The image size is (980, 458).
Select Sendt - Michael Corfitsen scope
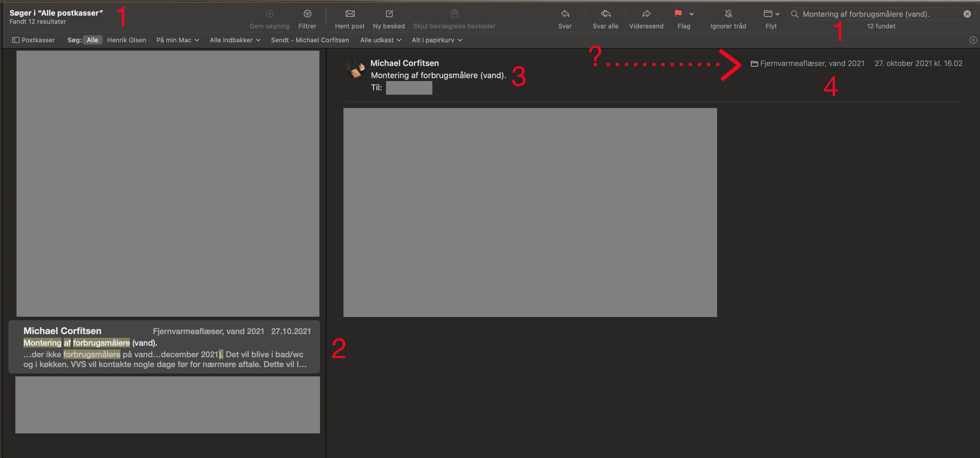(x=310, y=40)
